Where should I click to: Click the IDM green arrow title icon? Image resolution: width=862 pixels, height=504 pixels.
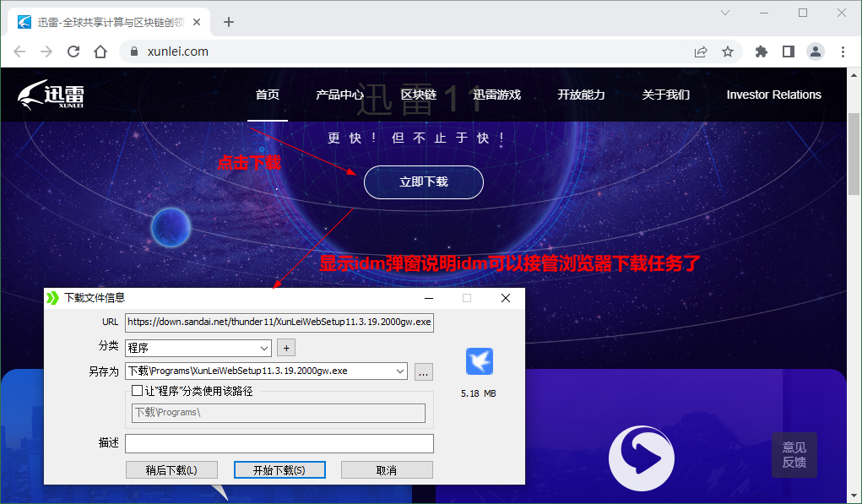tap(52, 298)
